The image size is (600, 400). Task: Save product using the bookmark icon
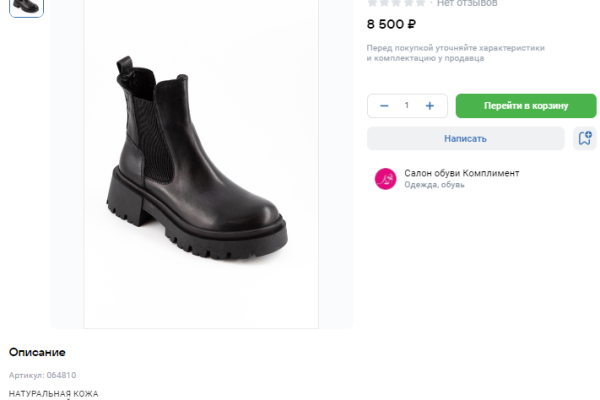585,138
